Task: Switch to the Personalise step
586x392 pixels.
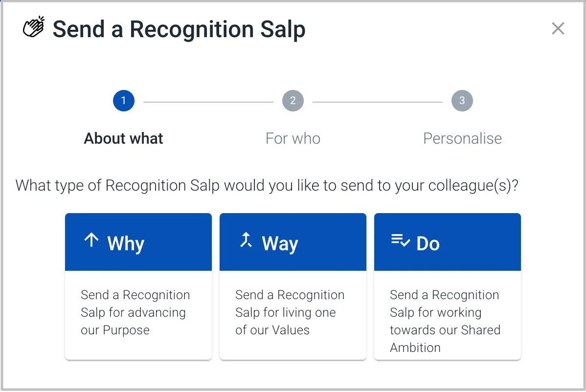Action: (x=462, y=138)
